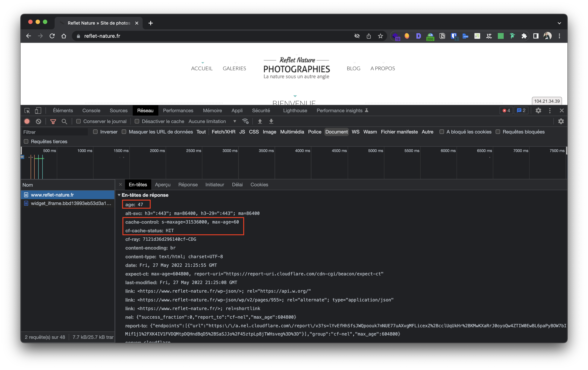Open the tab list chevron

pos(559,23)
